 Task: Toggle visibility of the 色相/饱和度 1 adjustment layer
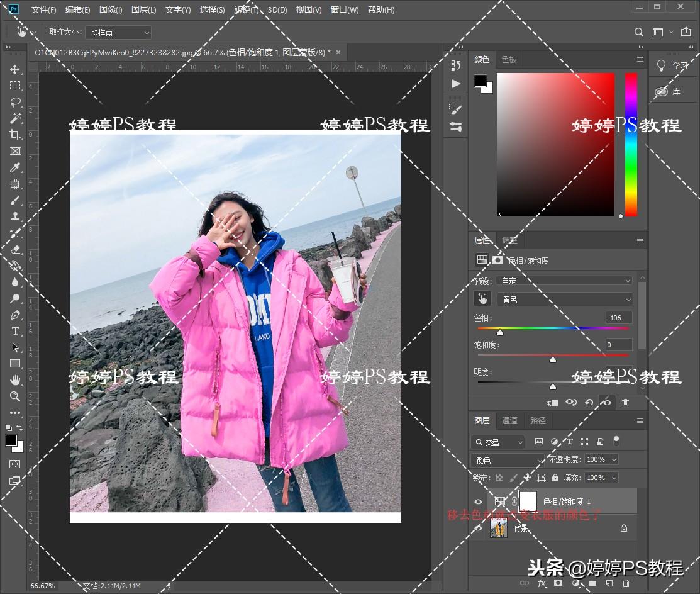click(479, 502)
